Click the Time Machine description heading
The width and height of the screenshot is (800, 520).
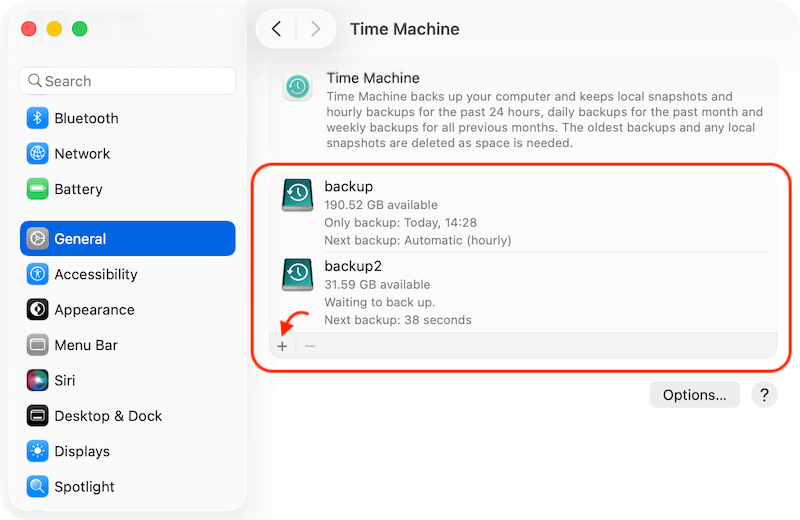point(373,78)
